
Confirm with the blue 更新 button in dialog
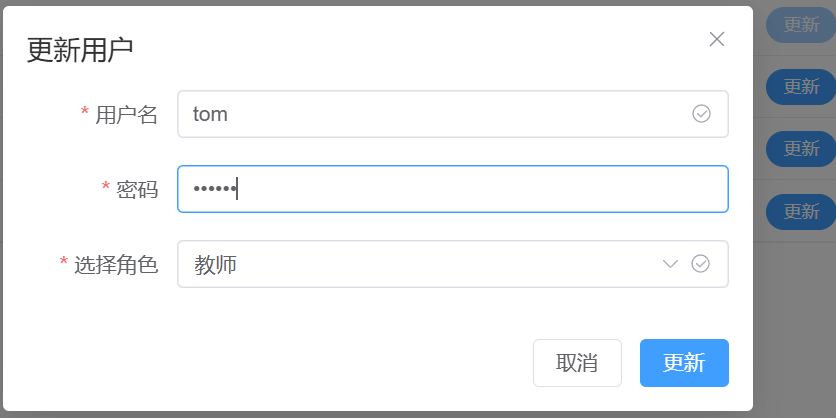pyautogui.click(x=684, y=363)
